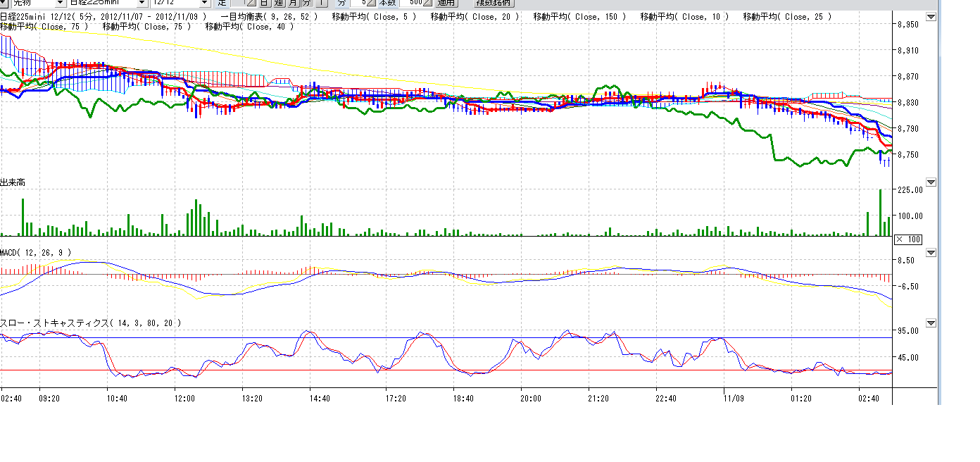Click the ×100 volume scale box

(x=908, y=239)
